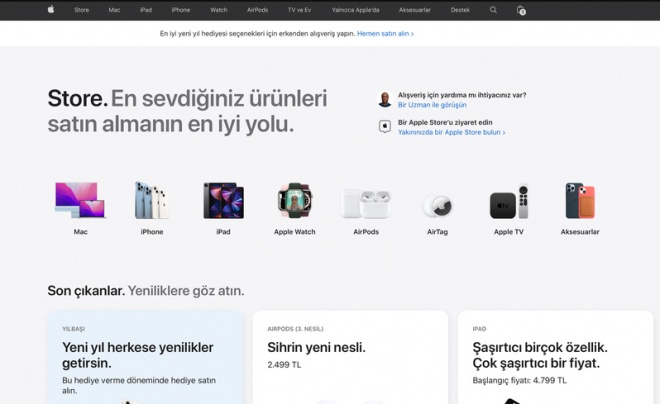Click the Apple Watch text label
Screen dimensions: 660x404
[295, 232]
